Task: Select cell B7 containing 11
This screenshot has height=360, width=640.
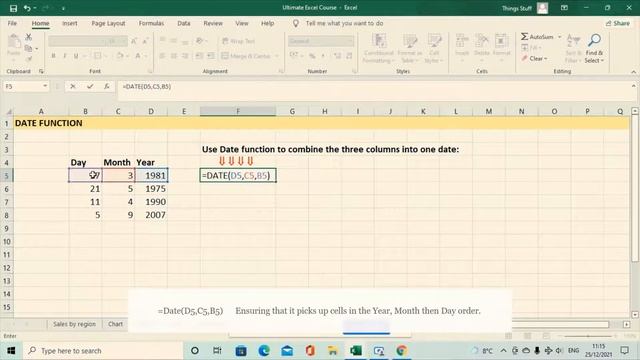Action: point(85,202)
